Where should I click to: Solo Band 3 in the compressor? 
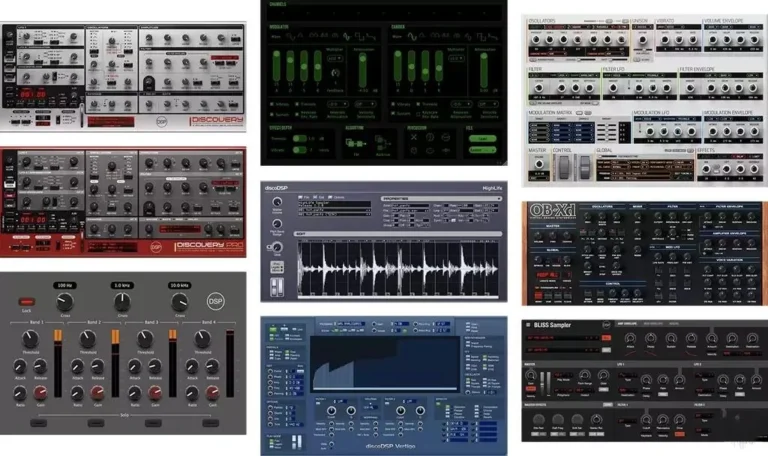coord(153,423)
